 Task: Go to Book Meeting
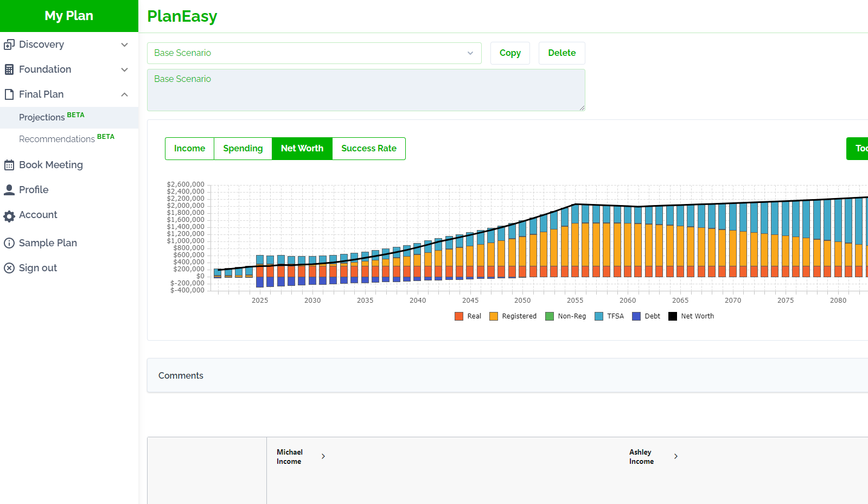(x=51, y=165)
